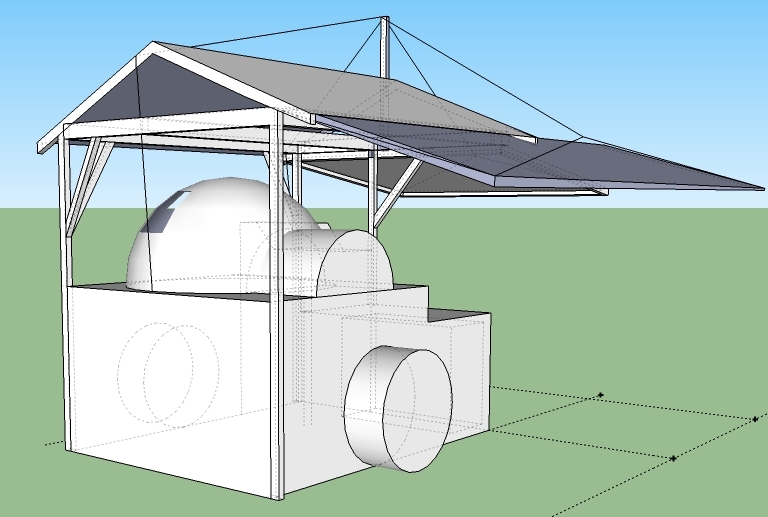The image size is (768, 517).
Task: Click the top of the mast pole
Action: [385, 19]
